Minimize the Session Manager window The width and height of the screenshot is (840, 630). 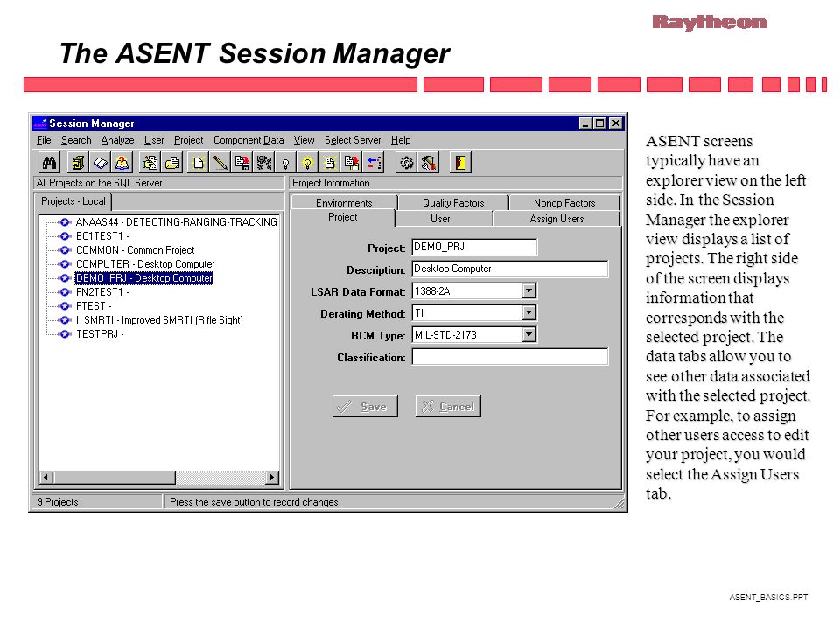[586, 123]
